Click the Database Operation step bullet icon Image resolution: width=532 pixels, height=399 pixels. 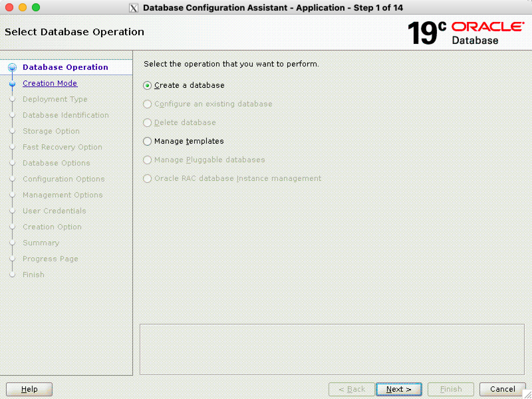(x=12, y=67)
